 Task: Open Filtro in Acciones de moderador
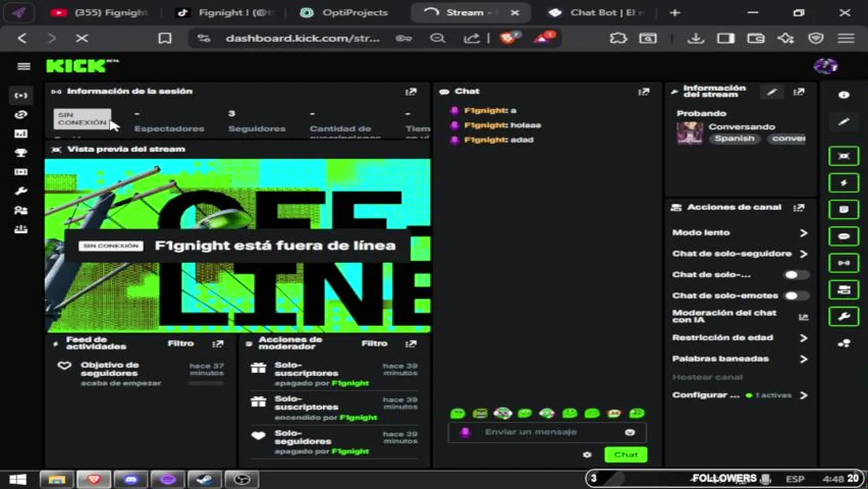pos(374,344)
